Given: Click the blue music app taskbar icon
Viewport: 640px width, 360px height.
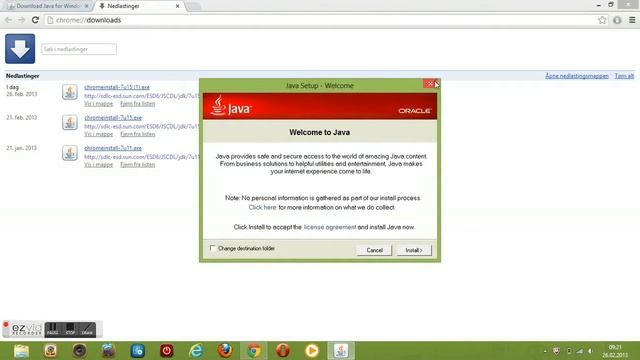Looking at the screenshot, I should click(138, 351).
